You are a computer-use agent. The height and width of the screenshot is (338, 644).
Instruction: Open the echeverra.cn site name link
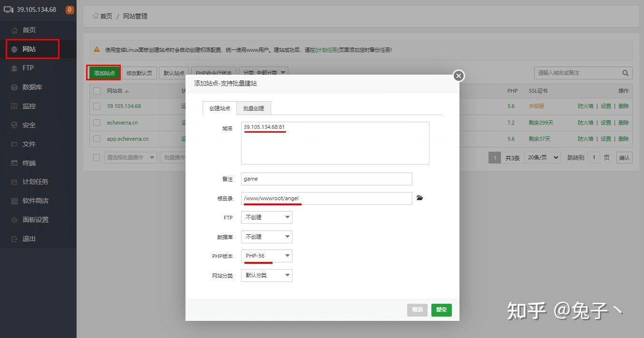[x=122, y=123]
